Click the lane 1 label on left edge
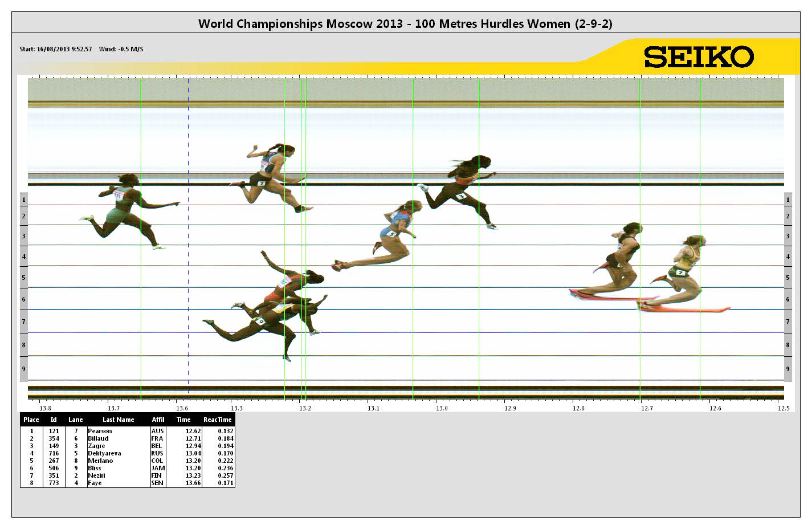812x529 pixels. pyautogui.click(x=23, y=200)
